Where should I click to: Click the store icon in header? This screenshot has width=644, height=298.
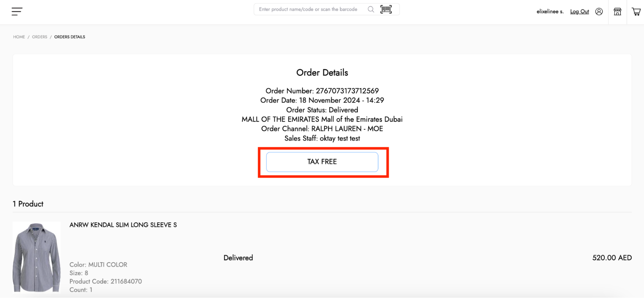617,12
